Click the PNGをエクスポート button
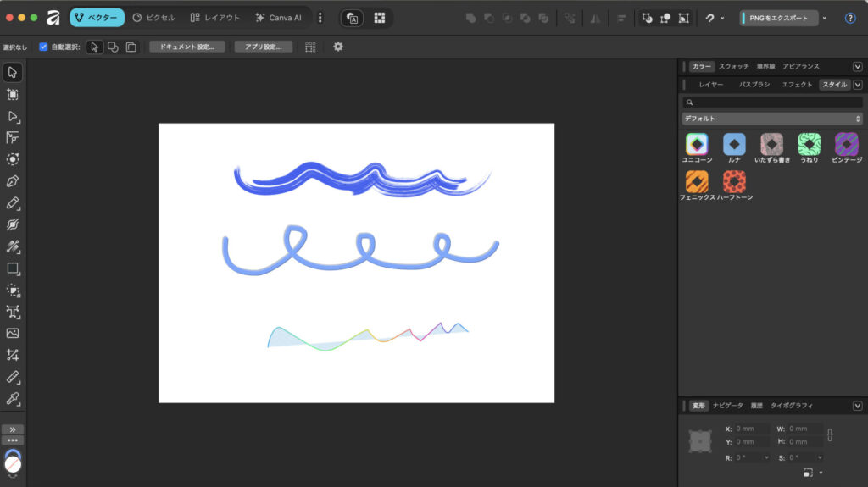Screen dimensions: 868x487 click(x=779, y=18)
